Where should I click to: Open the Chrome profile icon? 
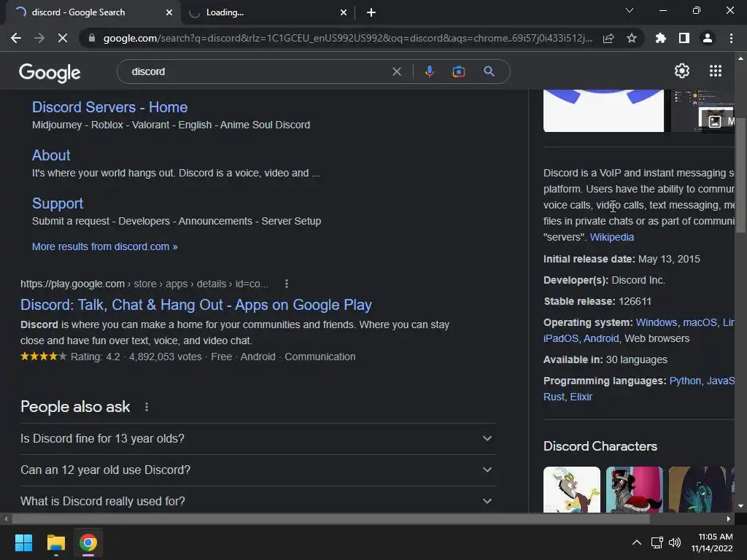[708, 38]
